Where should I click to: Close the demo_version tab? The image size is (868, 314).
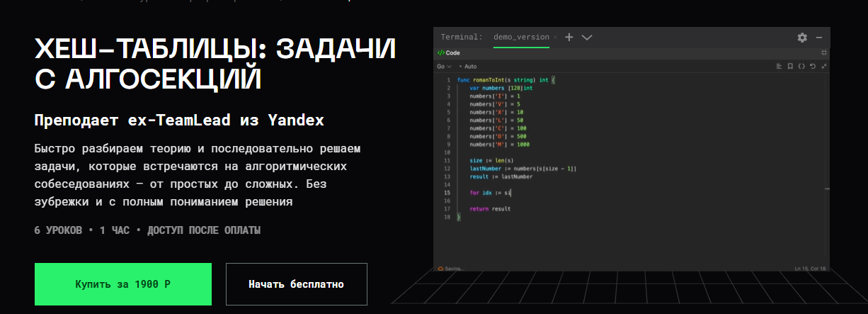pos(556,38)
